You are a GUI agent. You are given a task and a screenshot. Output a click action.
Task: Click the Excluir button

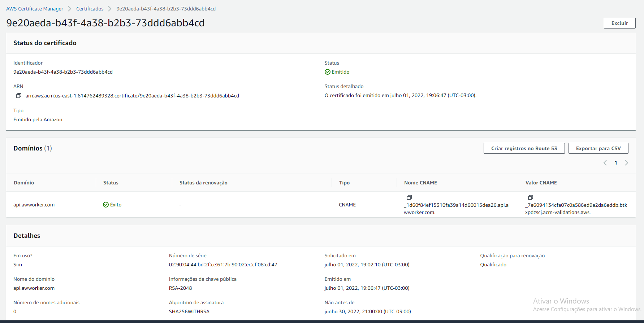pyautogui.click(x=619, y=23)
